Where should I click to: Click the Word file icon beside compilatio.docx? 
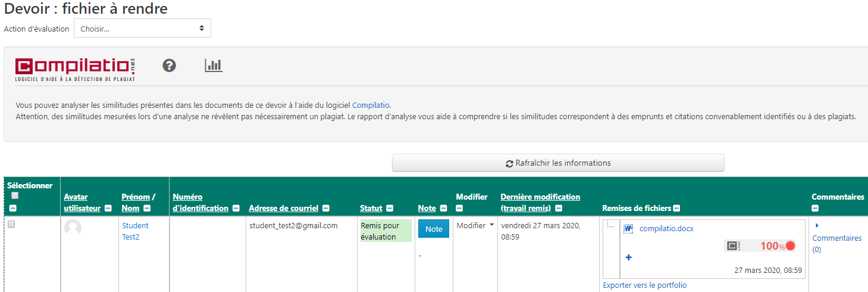coord(628,229)
